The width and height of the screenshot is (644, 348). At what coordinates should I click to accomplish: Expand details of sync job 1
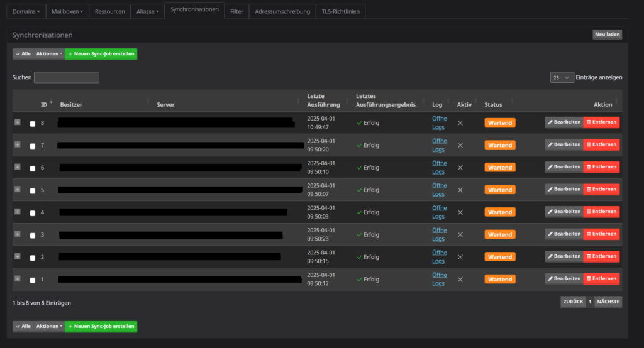[17, 279]
